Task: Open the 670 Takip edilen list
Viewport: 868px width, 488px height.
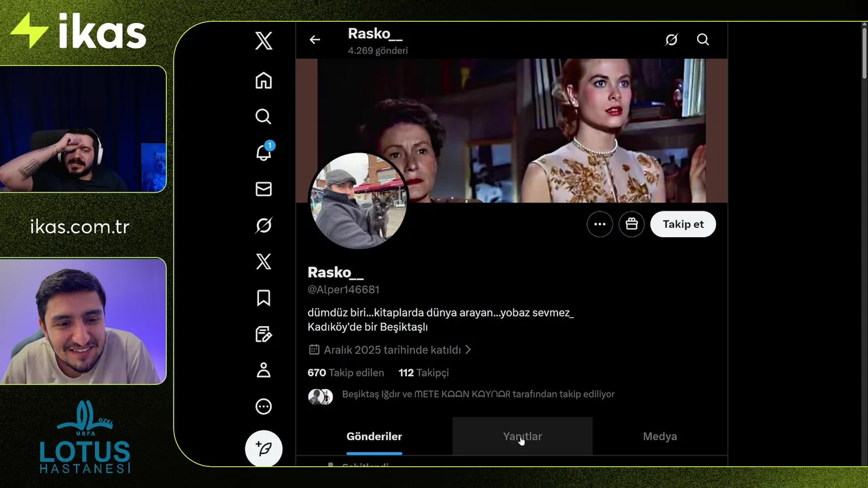Action: coord(346,373)
